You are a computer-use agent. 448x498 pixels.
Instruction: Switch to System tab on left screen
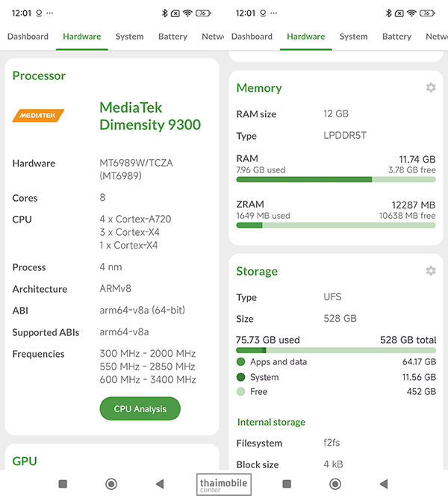click(x=130, y=37)
